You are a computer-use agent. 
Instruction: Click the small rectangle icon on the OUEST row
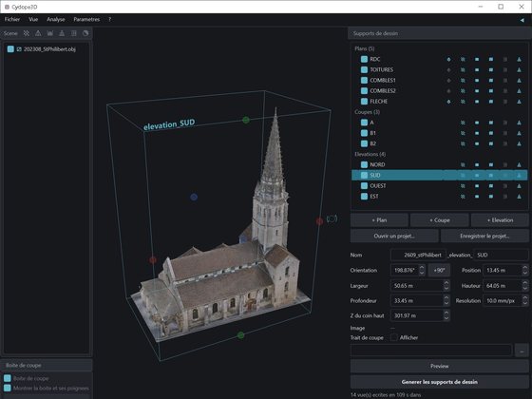(477, 186)
